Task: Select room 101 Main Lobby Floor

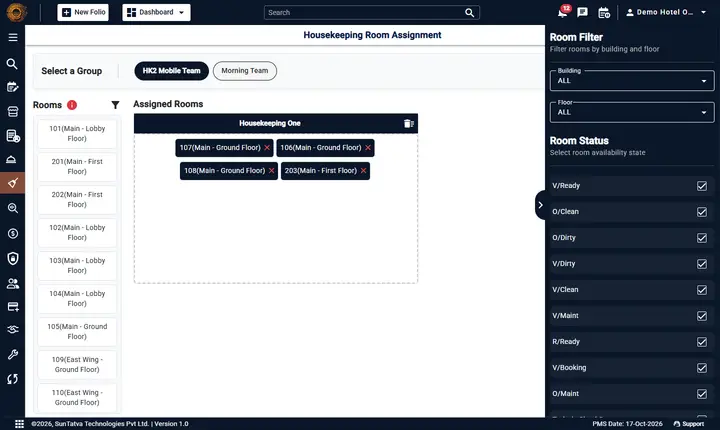Action: point(77,134)
